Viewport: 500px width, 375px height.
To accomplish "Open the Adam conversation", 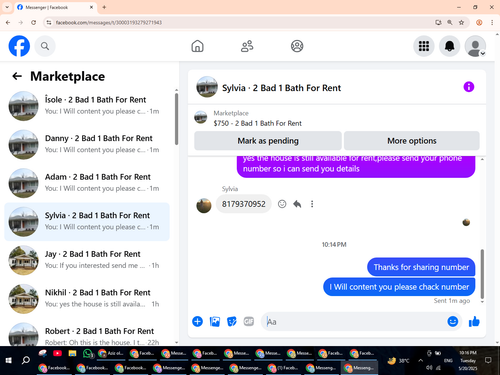I will click(87, 183).
